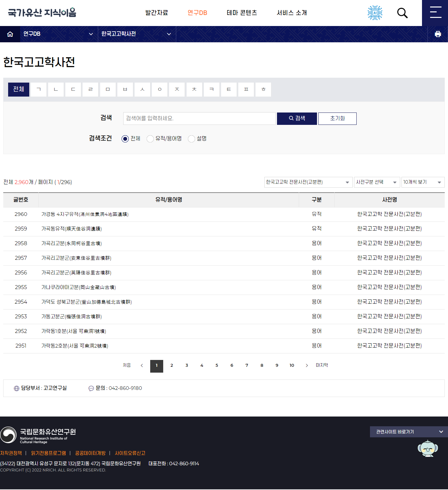
Task: Open the site search magnifier icon
Action: 402,13
